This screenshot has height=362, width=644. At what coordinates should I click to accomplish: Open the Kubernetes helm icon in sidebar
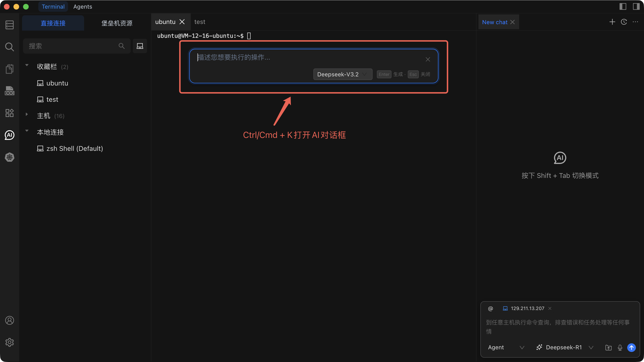[10, 157]
